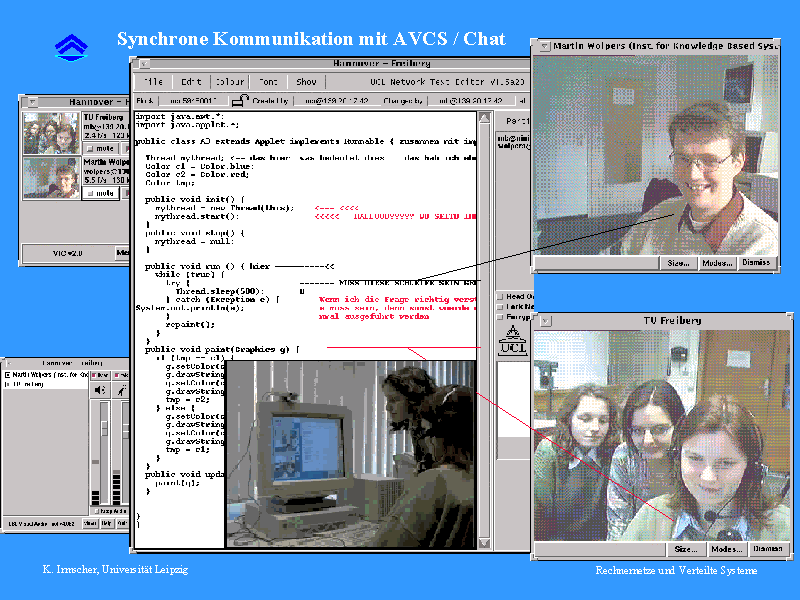
Task: Click the Quit button in audio tool
Action: pos(122,523)
